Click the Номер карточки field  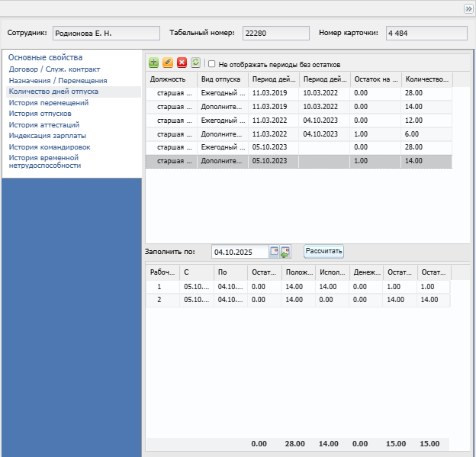426,33
